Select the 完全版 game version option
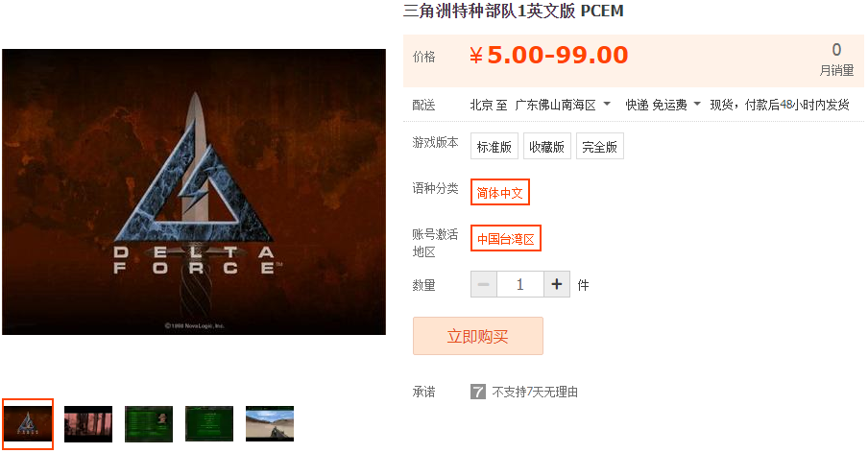868x453 pixels. click(599, 146)
